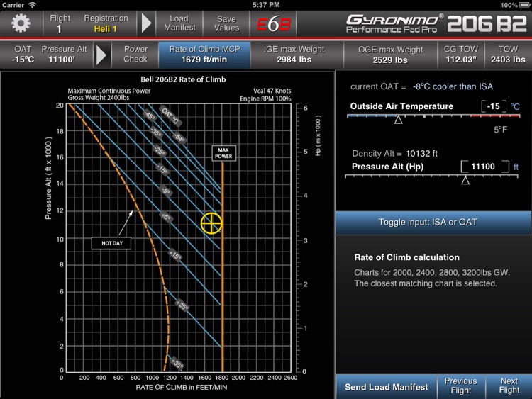Tap the 5°F conversion text

coord(501,130)
